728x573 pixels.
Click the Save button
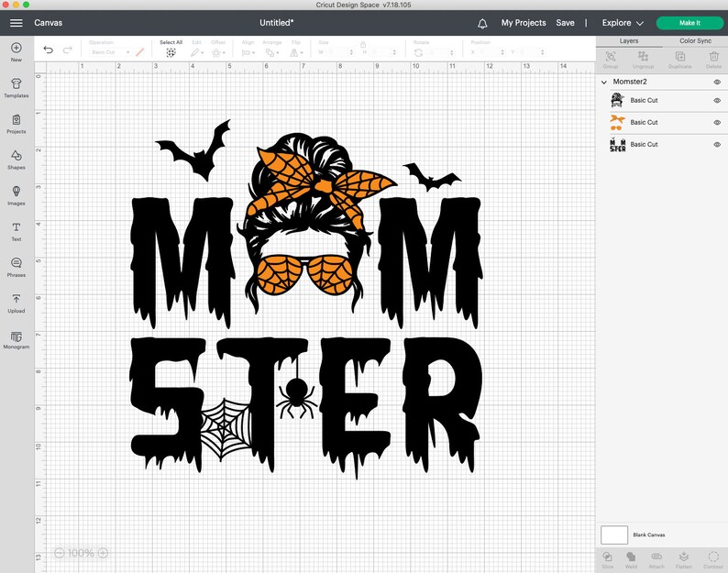coord(565,23)
